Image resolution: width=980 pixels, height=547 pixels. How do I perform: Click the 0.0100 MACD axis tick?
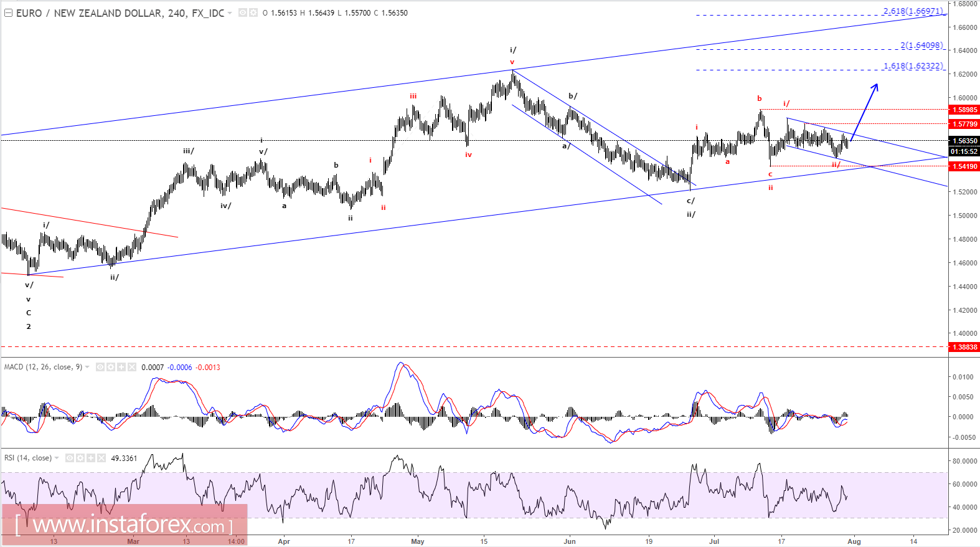963,377
